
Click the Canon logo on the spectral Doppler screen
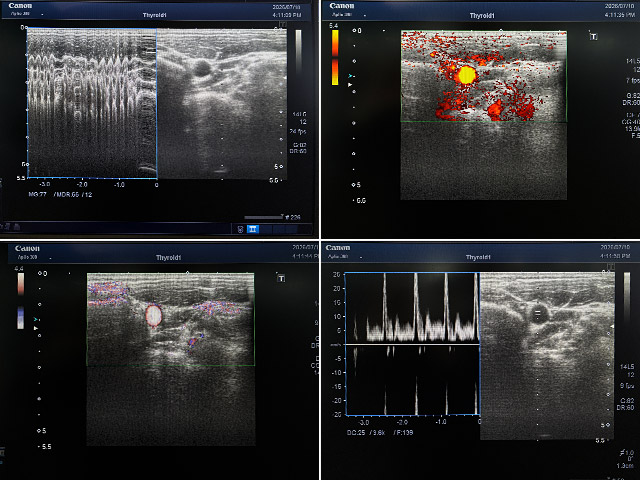[338, 248]
